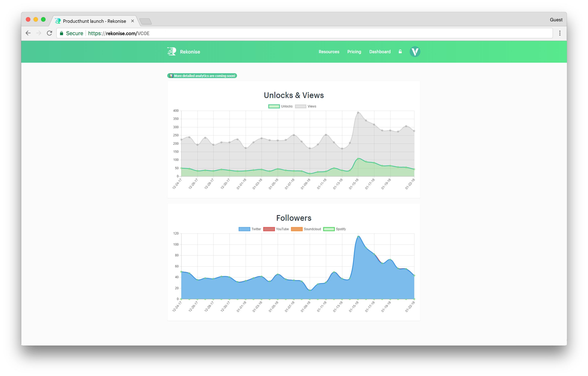588x376 pixels.
Task: Toggle the Unlocks legend item off
Action: pyautogui.click(x=280, y=106)
